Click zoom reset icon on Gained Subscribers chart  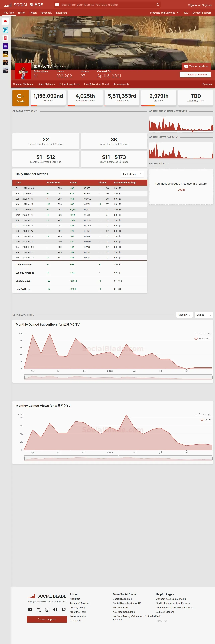click(x=200, y=334)
